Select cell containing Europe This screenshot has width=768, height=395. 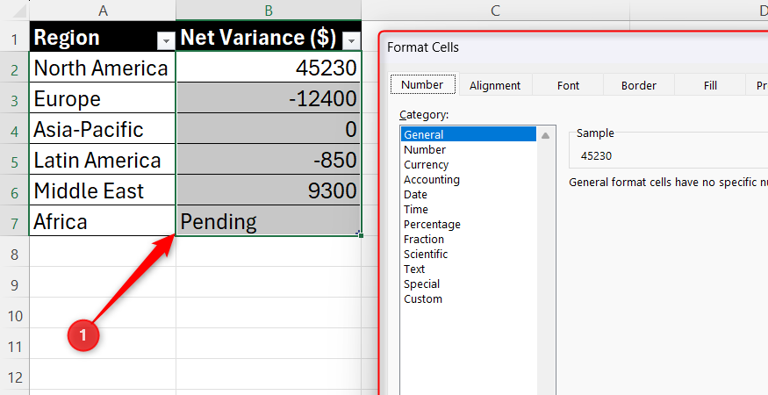point(102,98)
